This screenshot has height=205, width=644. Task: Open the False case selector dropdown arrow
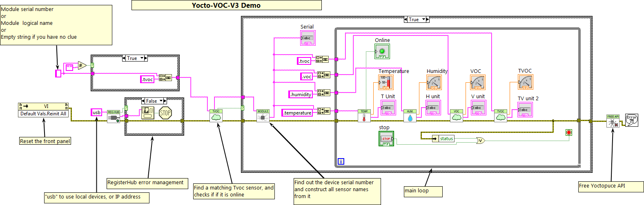pos(161,101)
